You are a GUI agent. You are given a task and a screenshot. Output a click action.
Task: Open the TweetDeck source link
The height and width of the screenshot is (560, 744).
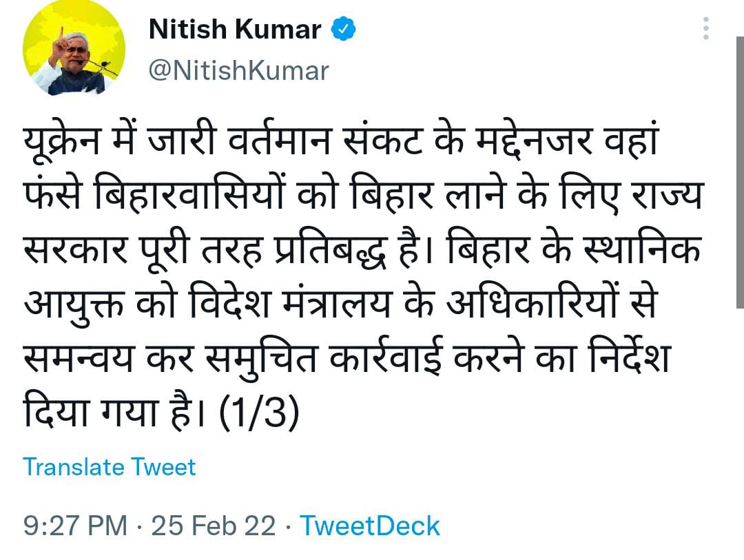coord(370,526)
